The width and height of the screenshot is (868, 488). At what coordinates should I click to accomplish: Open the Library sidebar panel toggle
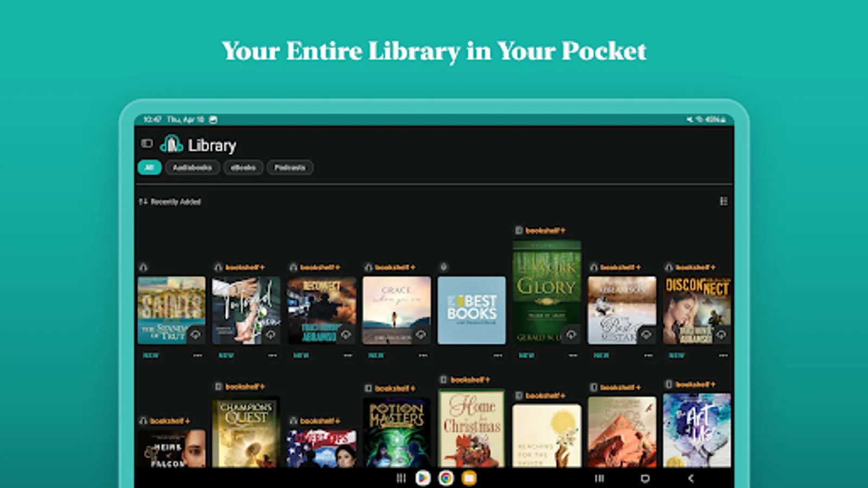[x=146, y=144]
